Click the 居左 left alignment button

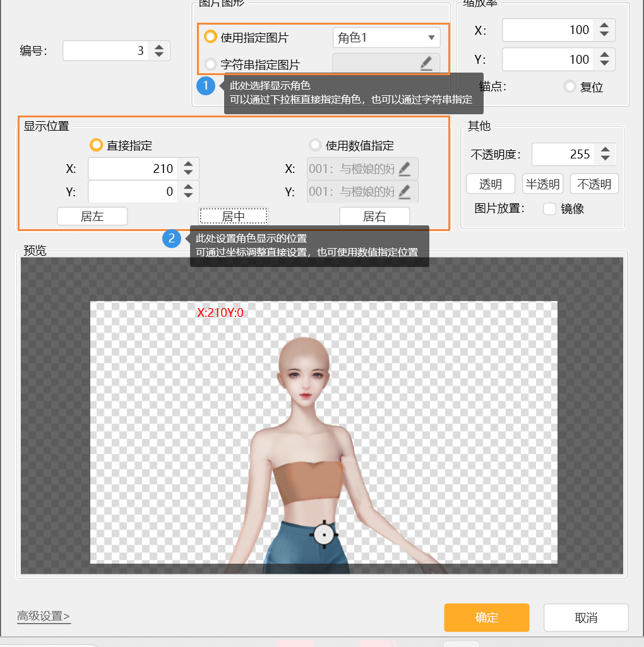tap(92, 217)
